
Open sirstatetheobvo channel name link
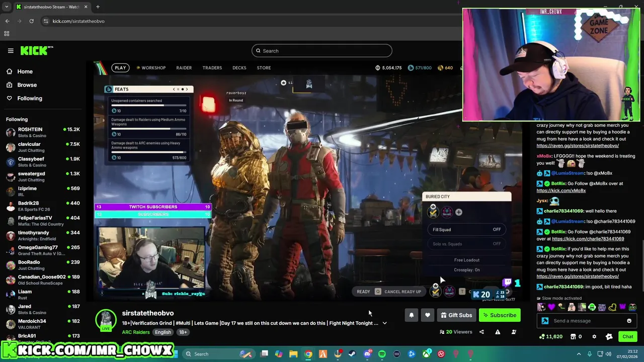point(148,313)
